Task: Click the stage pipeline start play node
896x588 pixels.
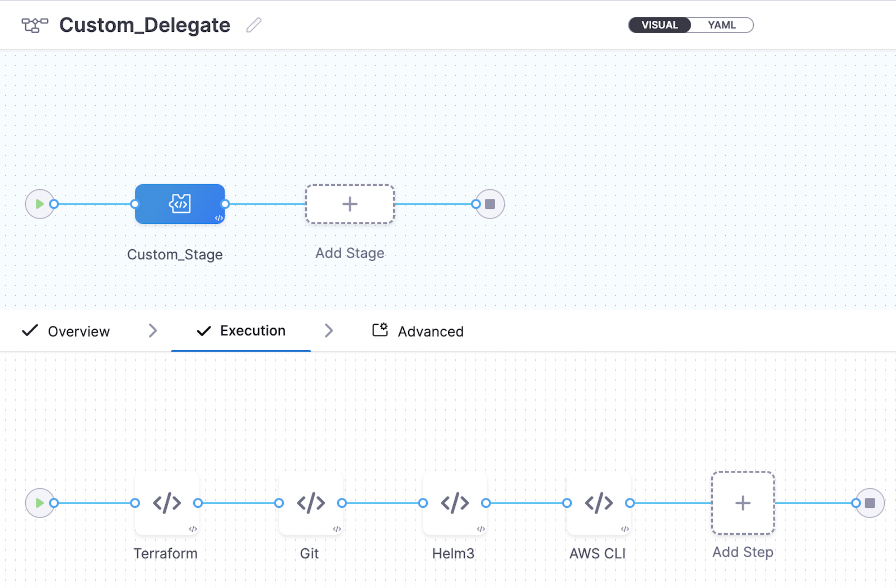Action: (39, 204)
